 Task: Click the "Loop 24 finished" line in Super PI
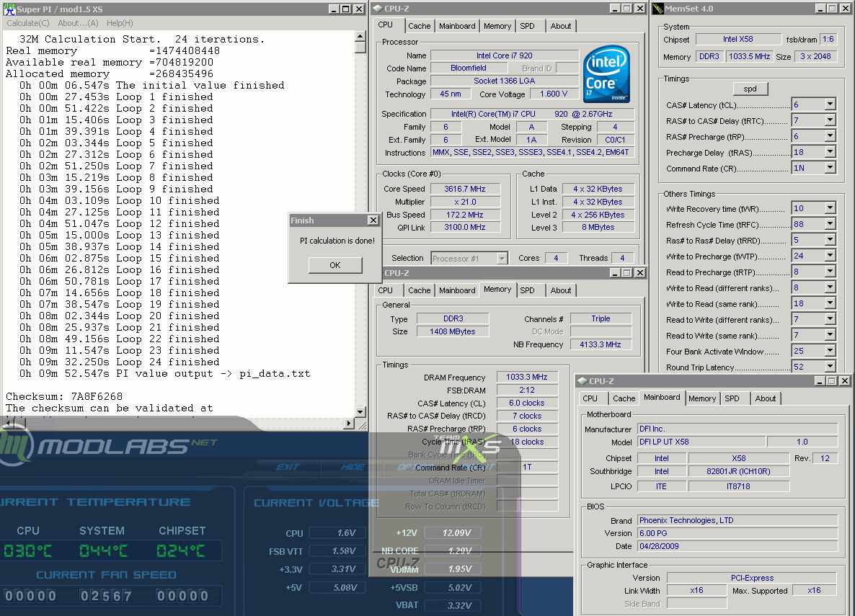[120, 362]
